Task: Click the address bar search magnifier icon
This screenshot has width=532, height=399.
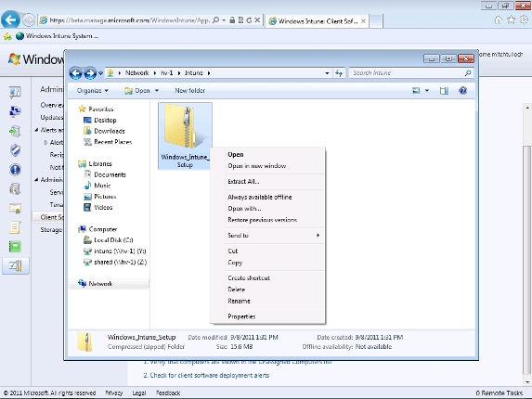Action: click(x=215, y=20)
